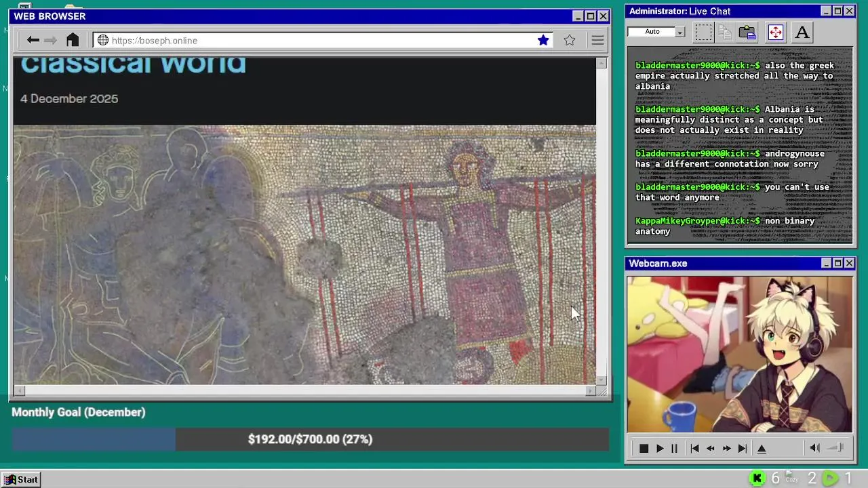Click the up arrow of vertical scrollbar
Screen dimensions: 868x488
[601, 63]
